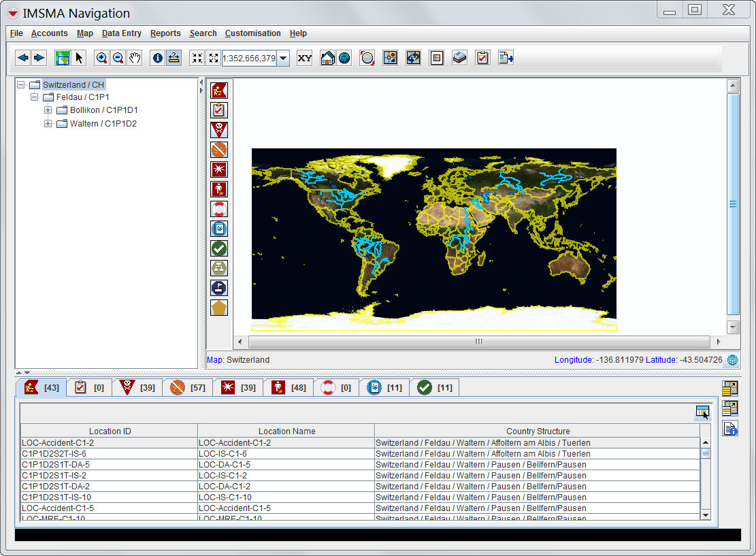Click the green checkmark icon beside map
This screenshot has height=556, width=756.
tap(219, 248)
